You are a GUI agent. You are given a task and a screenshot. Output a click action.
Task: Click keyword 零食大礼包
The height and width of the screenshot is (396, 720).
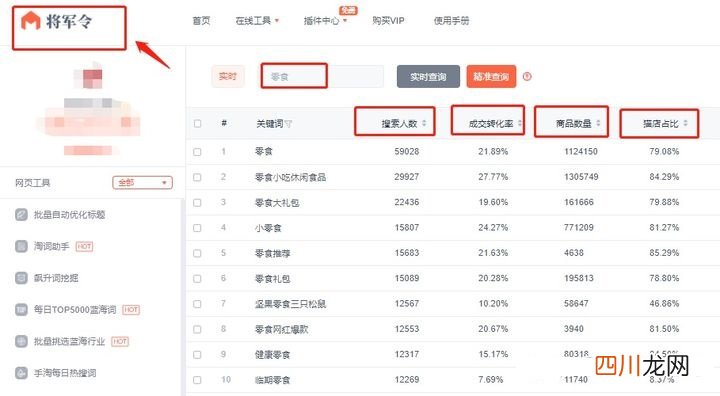(277, 203)
